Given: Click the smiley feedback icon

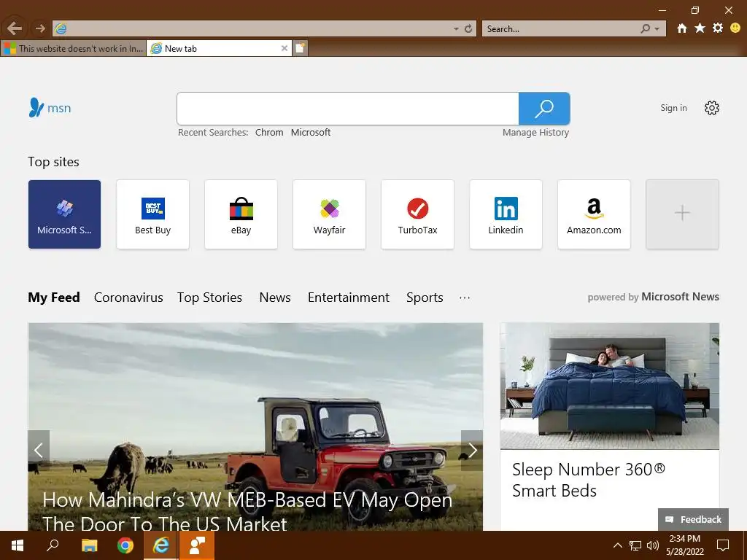Looking at the screenshot, I should tap(735, 28).
